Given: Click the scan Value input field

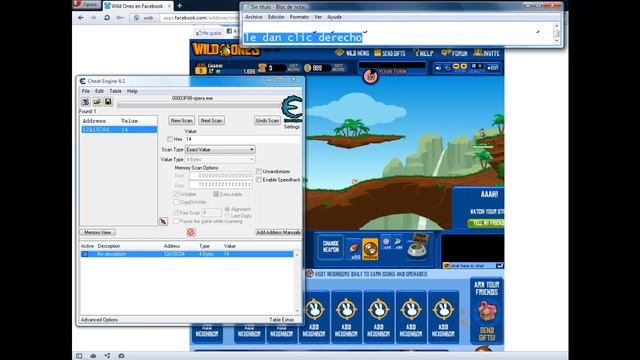Looking at the screenshot, I should pyautogui.click(x=243, y=139).
